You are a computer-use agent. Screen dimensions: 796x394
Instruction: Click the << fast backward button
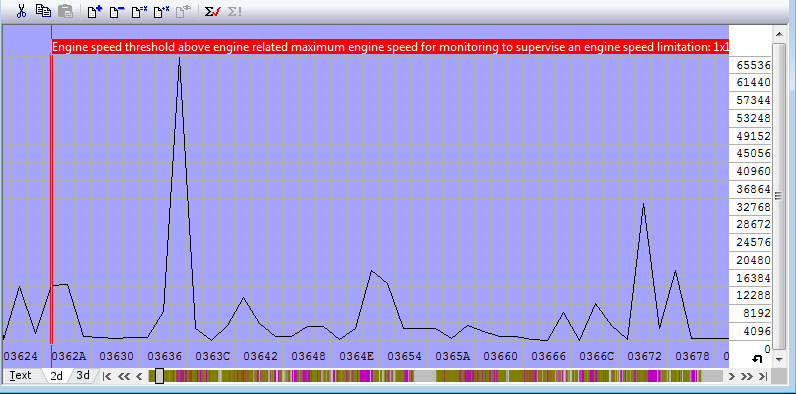pyautogui.click(x=124, y=376)
